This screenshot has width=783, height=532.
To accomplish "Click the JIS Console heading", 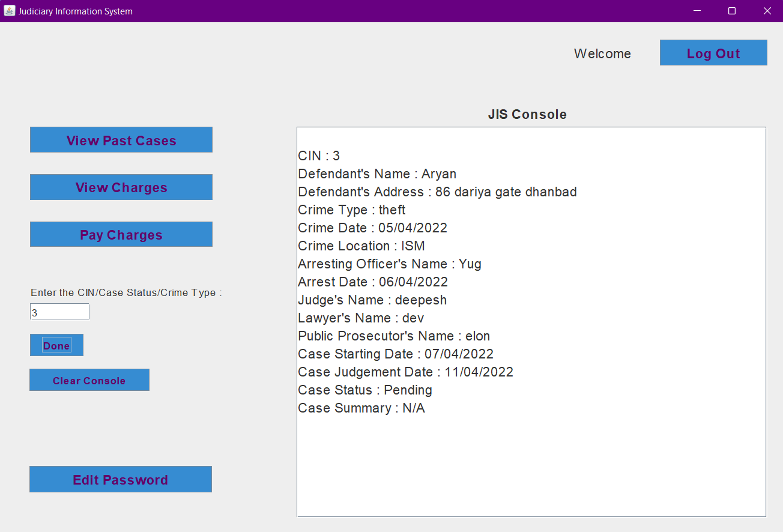I will 527,114.
